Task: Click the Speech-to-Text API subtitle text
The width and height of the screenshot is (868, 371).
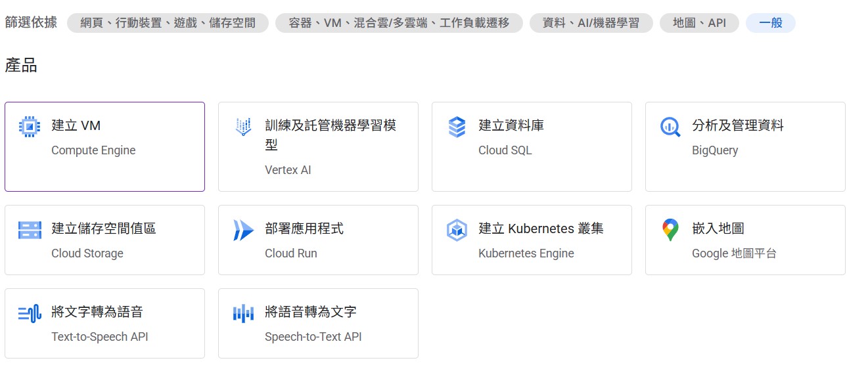Action: pyautogui.click(x=313, y=337)
